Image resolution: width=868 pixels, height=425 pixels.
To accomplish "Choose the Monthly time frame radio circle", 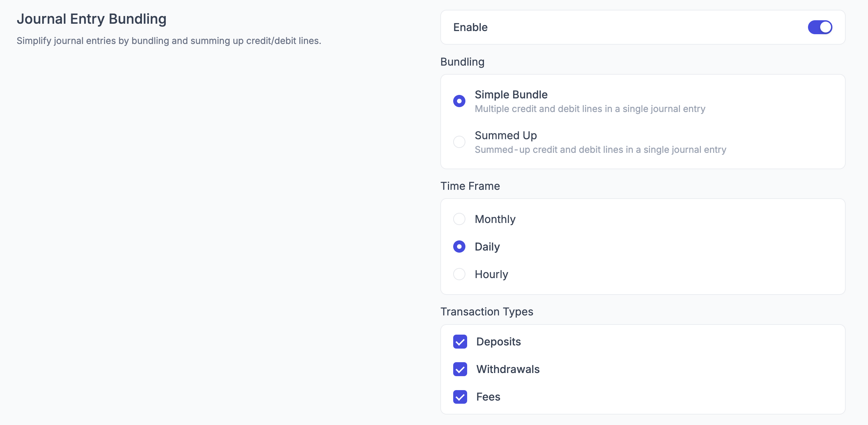I will click(459, 219).
